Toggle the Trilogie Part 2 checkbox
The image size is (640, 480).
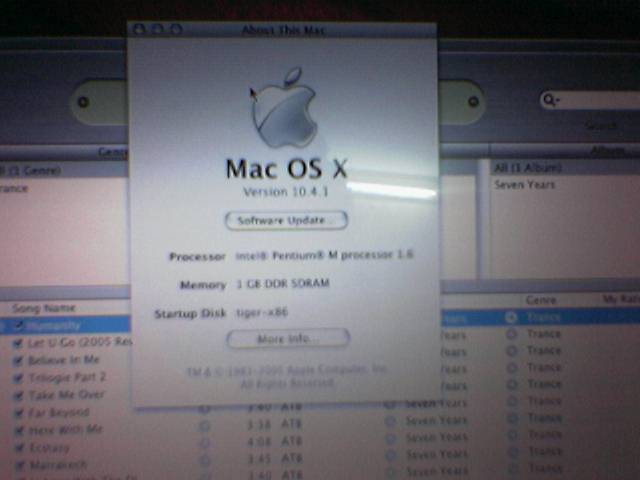click(x=18, y=378)
